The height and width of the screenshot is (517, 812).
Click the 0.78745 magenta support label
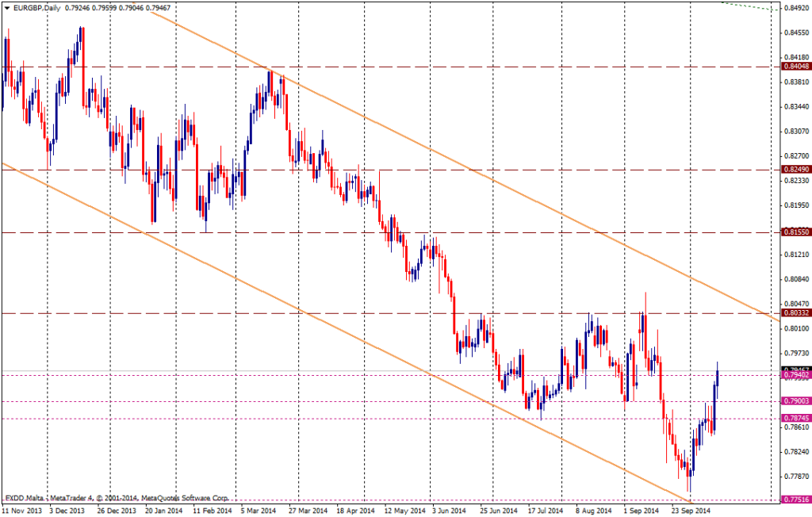point(796,419)
